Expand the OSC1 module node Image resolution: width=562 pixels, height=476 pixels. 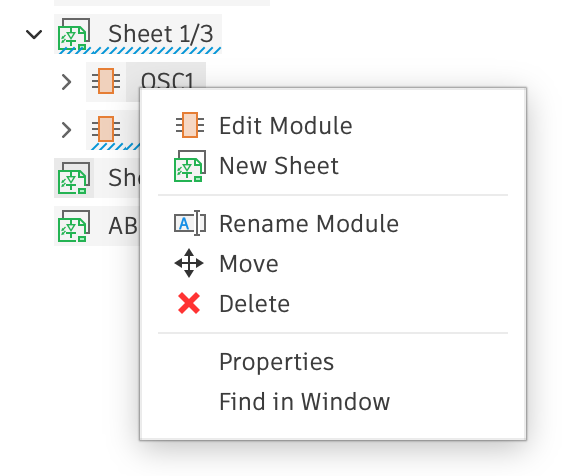[67, 82]
